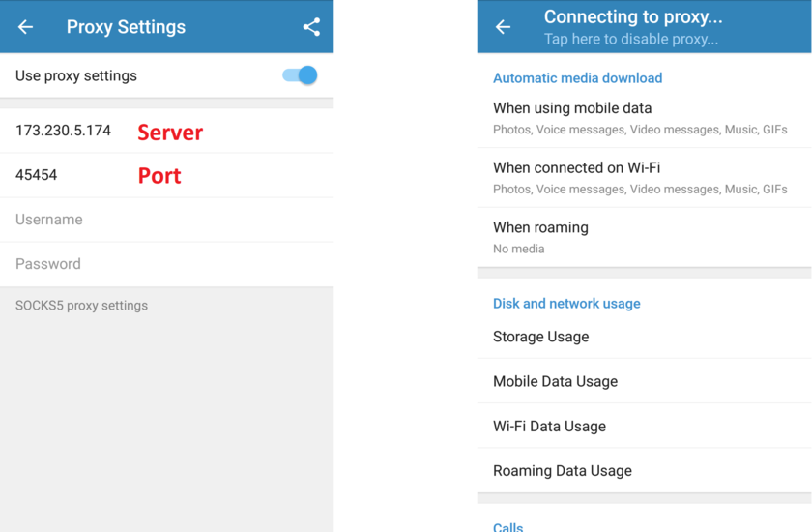Open Wi-Fi Data Usage
Viewport: 812px width, 532px height.
click(x=644, y=426)
